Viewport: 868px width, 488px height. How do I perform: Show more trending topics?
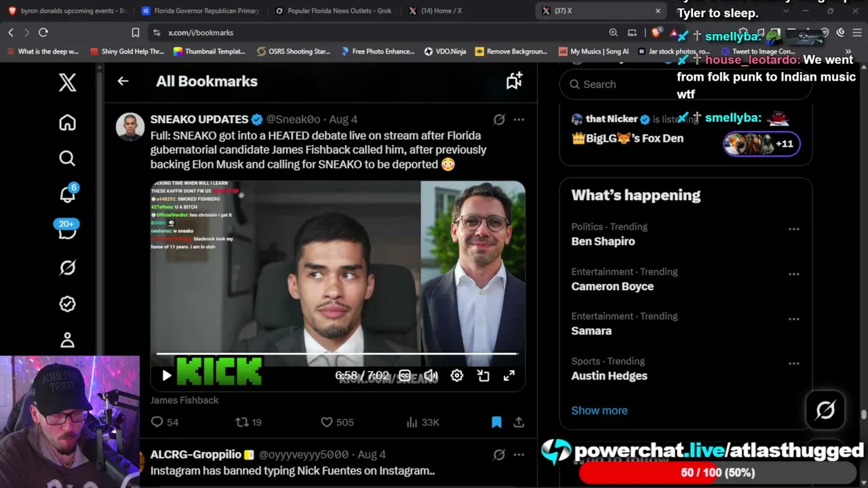[x=599, y=411]
